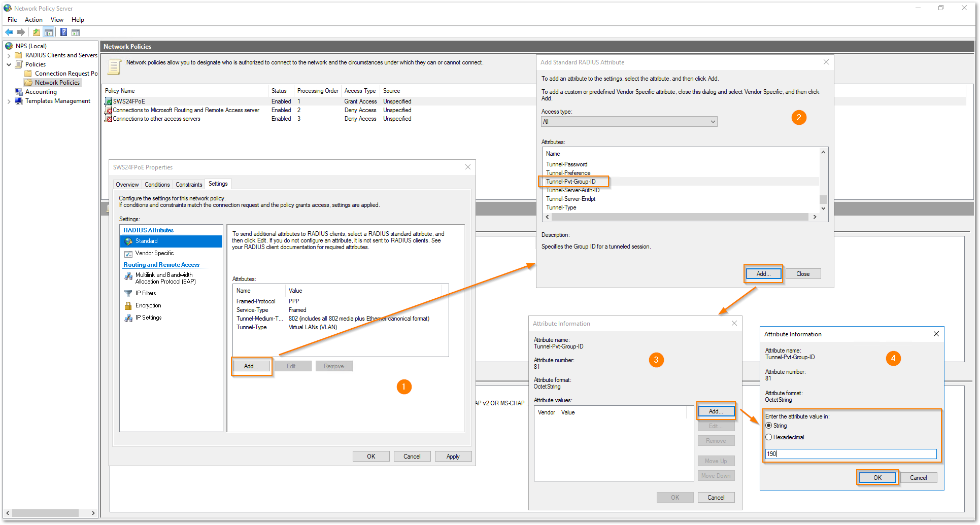Click the attribute value text field
The image size is (980, 525).
coord(851,454)
